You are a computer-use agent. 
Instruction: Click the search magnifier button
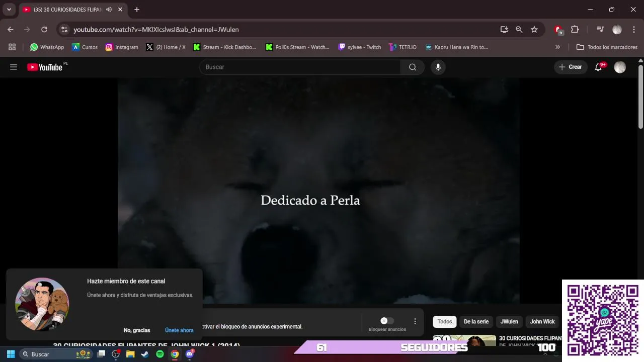click(x=413, y=67)
